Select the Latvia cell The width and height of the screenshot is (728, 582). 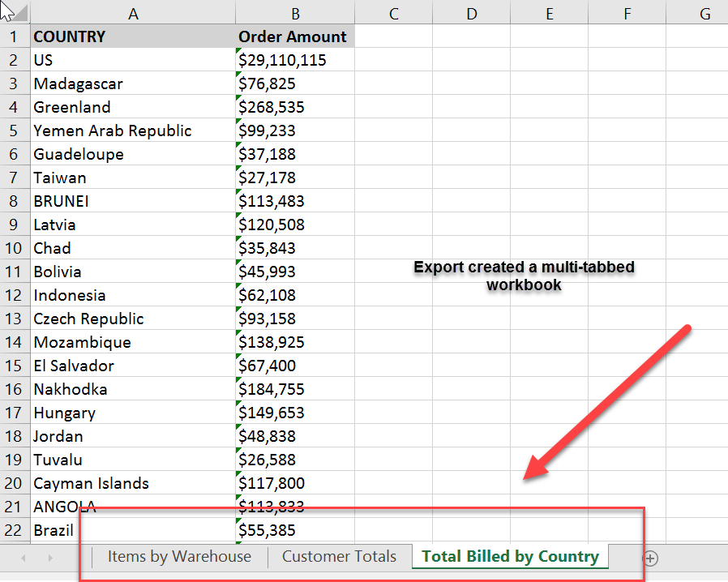[133, 225]
